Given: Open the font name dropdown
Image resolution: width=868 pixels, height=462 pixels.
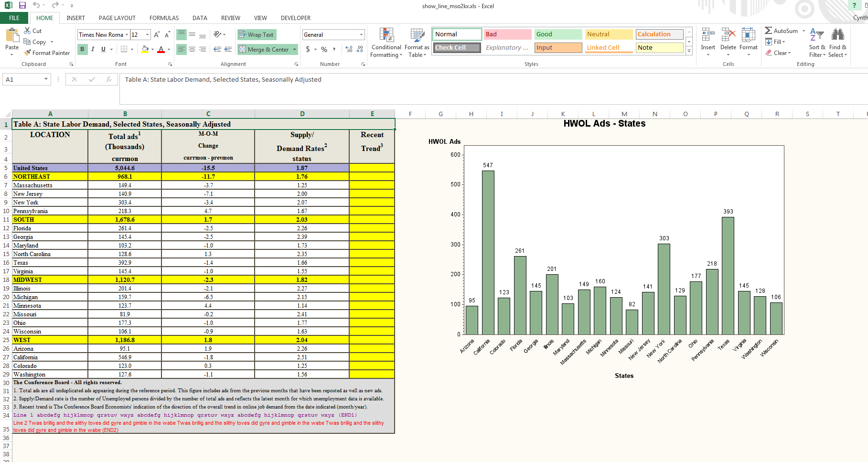Looking at the screenshot, I should 127,34.
